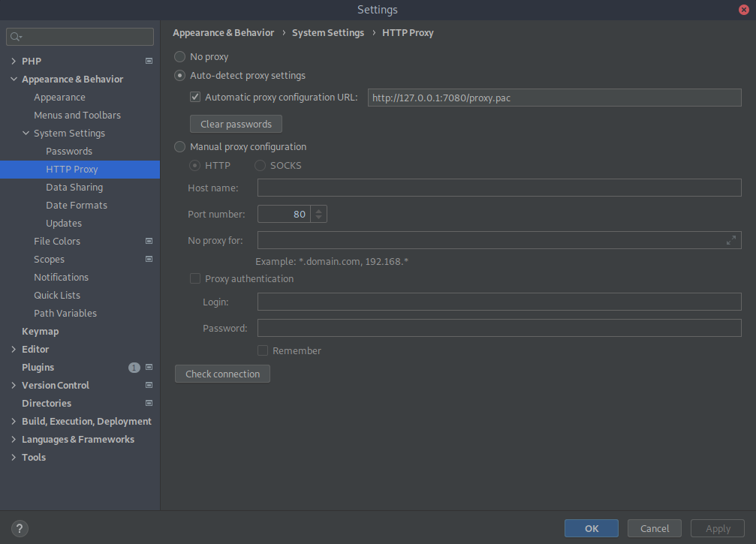The image size is (756, 544).
Task: Click the Check connection button
Action: pyautogui.click(x=222, y=374)
